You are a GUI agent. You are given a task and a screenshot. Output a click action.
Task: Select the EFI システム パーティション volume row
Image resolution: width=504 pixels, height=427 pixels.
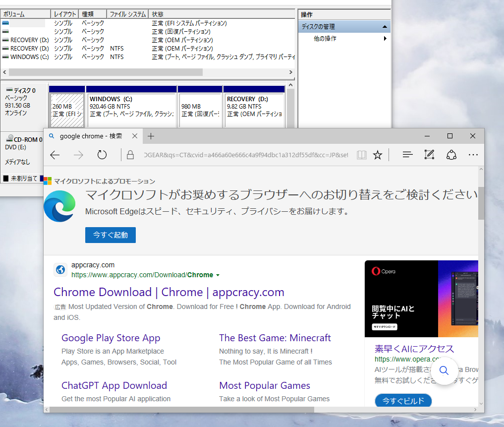tap(148, 23)
